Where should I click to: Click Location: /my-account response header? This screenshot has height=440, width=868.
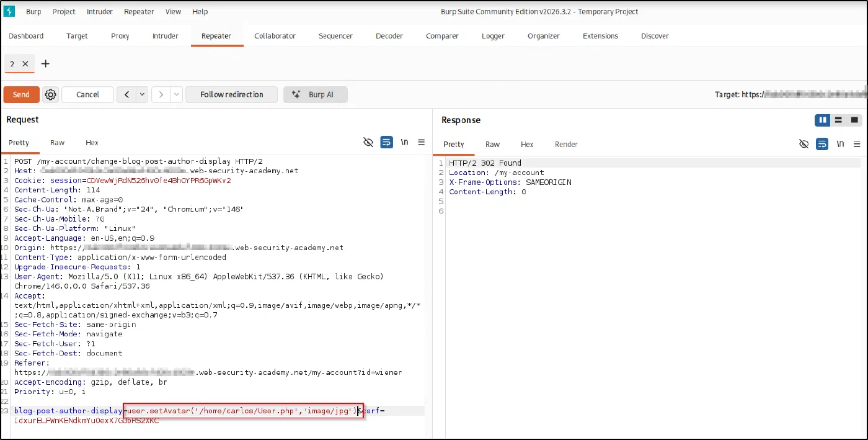tap(496, 173)
